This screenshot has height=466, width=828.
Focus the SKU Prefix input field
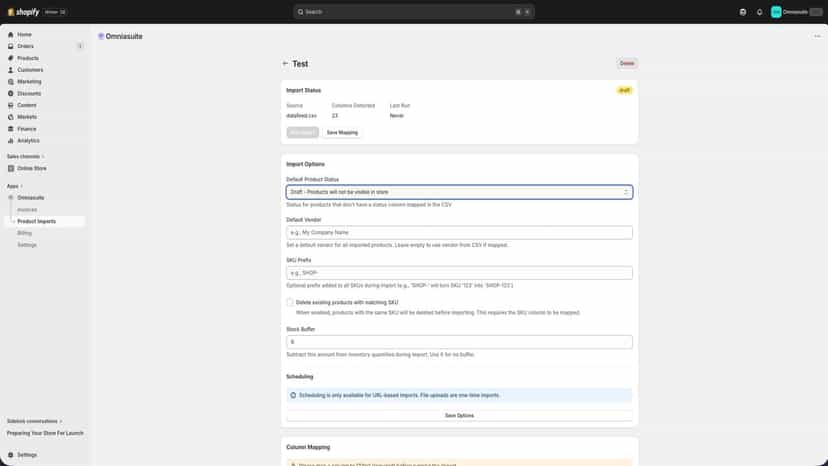coord(459,273)
